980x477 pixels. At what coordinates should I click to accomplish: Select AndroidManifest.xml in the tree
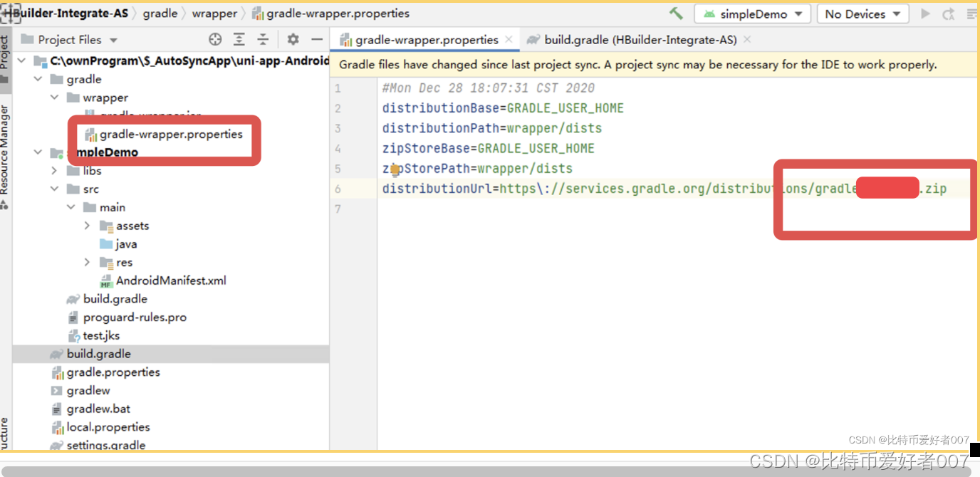click(171, 281)
